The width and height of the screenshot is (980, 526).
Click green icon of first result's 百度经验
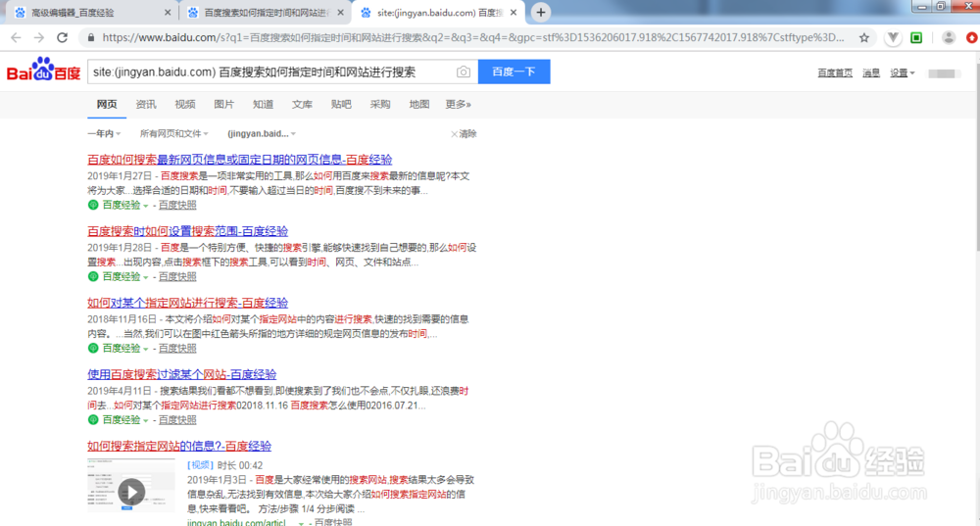point(93,205)
